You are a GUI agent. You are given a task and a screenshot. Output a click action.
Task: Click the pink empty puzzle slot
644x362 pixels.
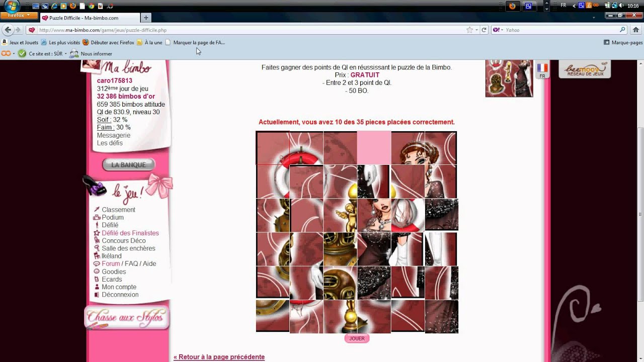point(373,148)
